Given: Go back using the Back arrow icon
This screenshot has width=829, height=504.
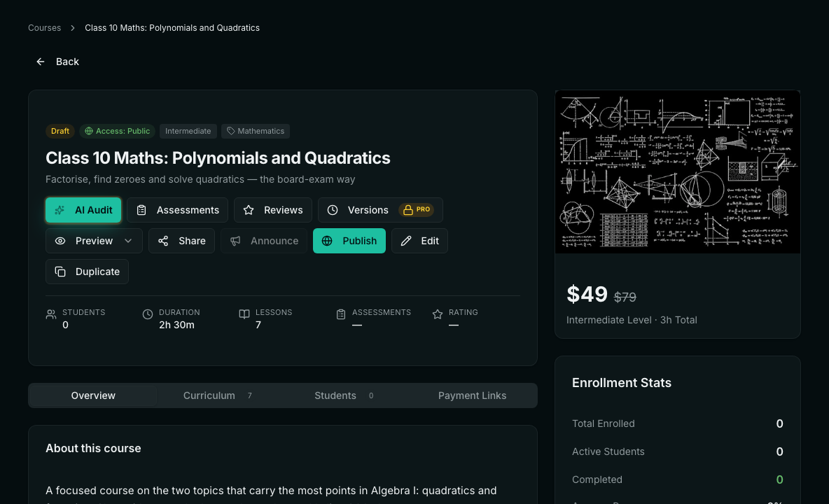Looking at the screenshot, I should 41,62.
